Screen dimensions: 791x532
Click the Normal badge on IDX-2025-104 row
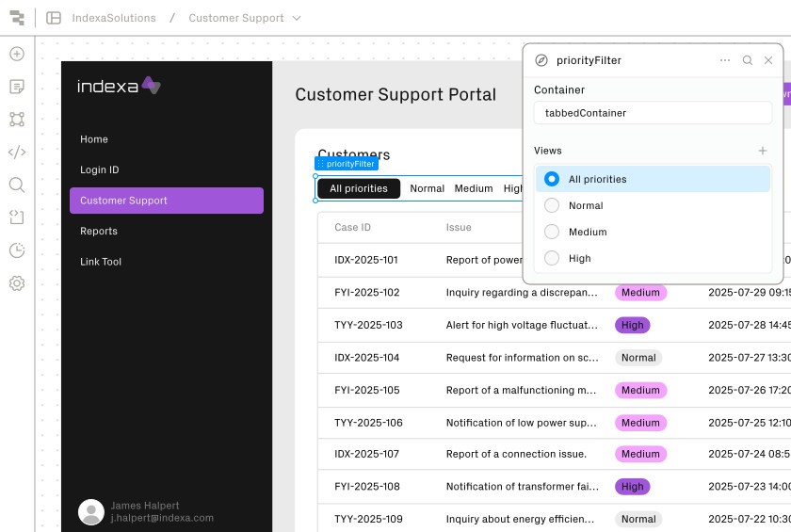(638, 358)
